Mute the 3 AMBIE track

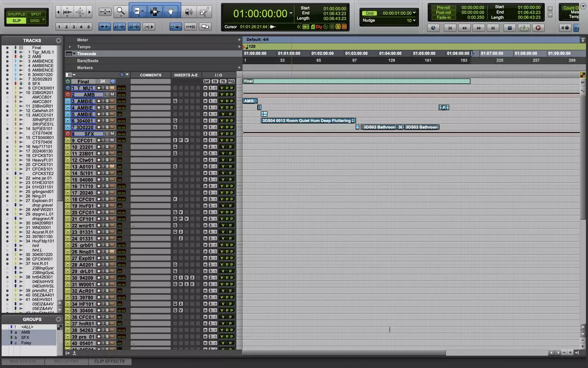(x=112, y=101)
